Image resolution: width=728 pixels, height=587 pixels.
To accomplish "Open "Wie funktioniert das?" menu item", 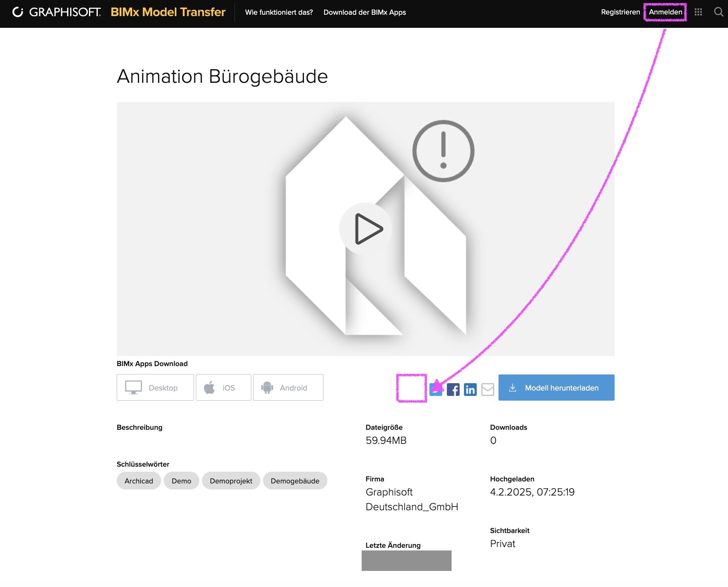I will (279, 12).
